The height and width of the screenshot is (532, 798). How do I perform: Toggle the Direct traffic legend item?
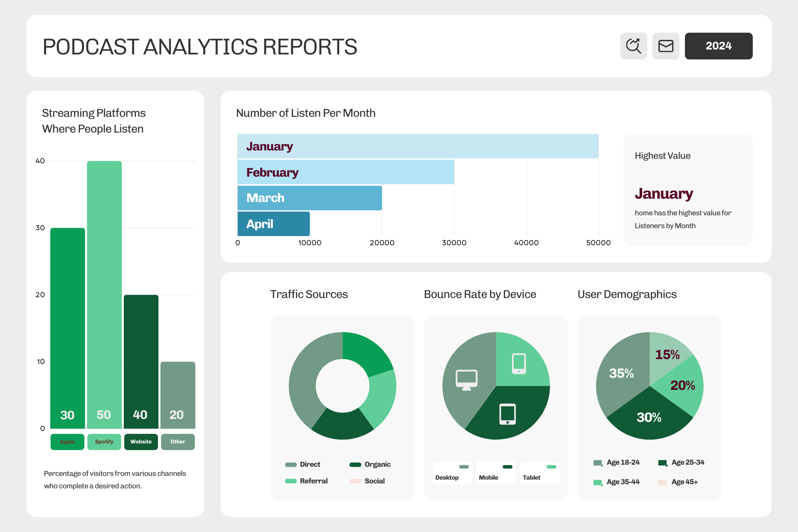[303, 464]
